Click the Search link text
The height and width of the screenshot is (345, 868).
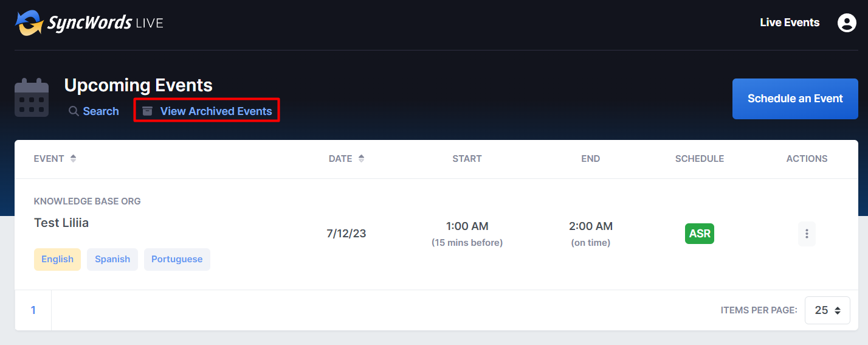click(x=101, y=111)
